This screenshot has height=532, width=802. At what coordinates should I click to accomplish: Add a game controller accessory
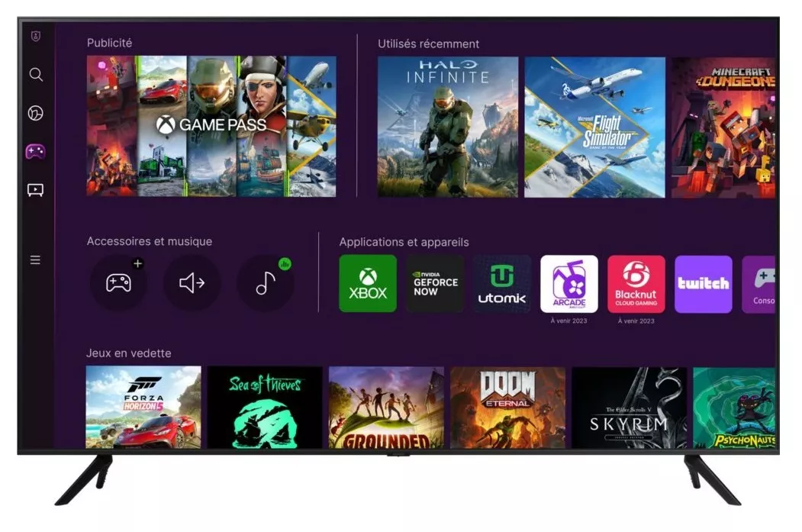click(x=119, y=283)
